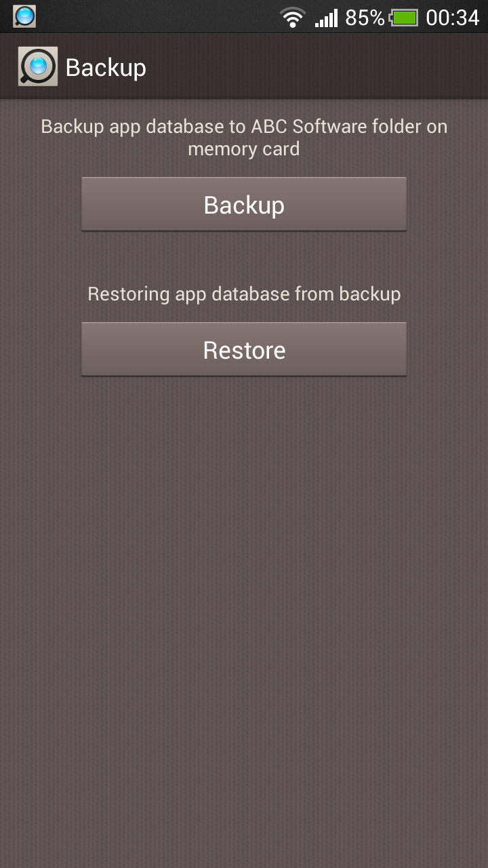Tap the 'Restoring app database from backup' label

(244, 294)
